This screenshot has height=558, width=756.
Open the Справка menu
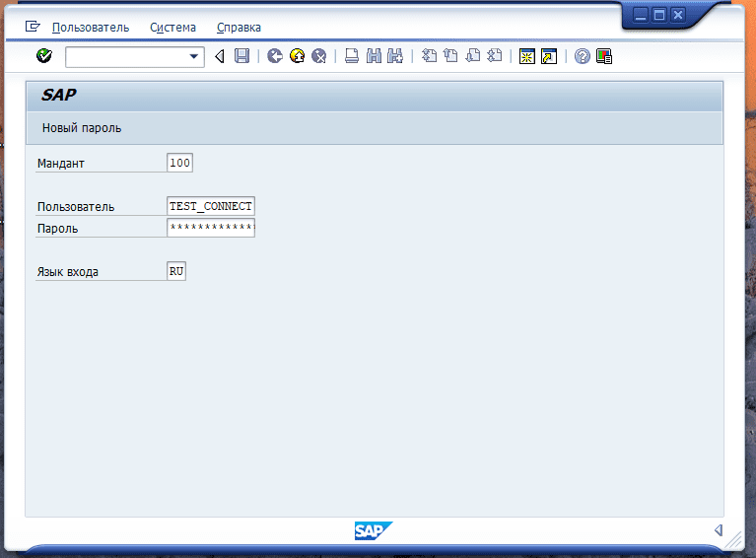[239, 28]
